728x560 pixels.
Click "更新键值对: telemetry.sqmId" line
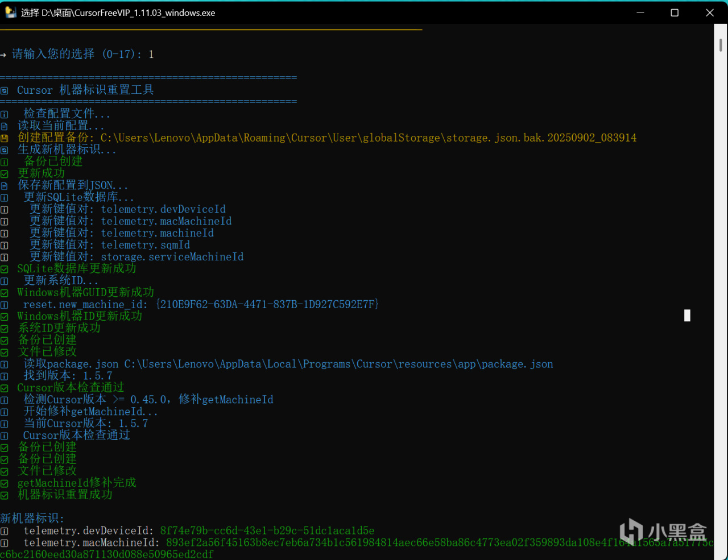tap(110, 245)
